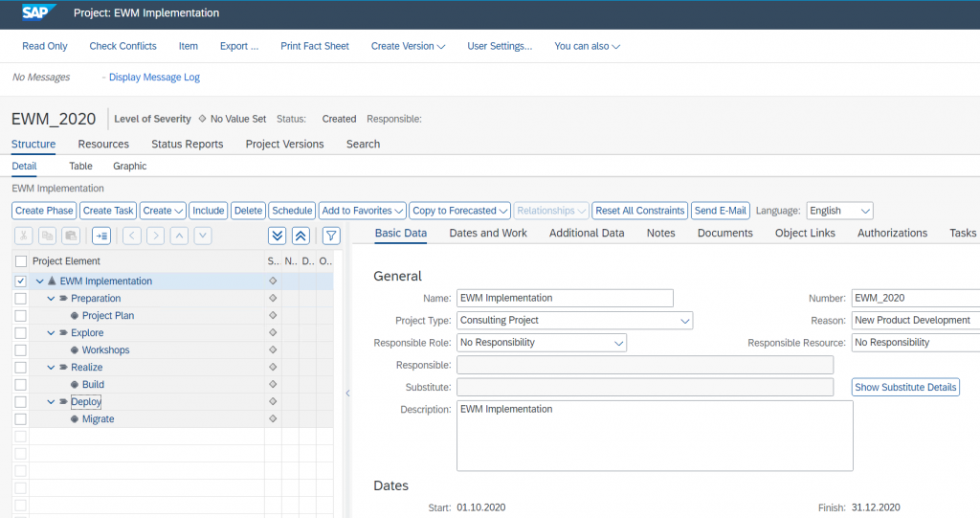This screenshot has width=980, height=518.
Task: Open the filter funnel icon
Action: 331,236
